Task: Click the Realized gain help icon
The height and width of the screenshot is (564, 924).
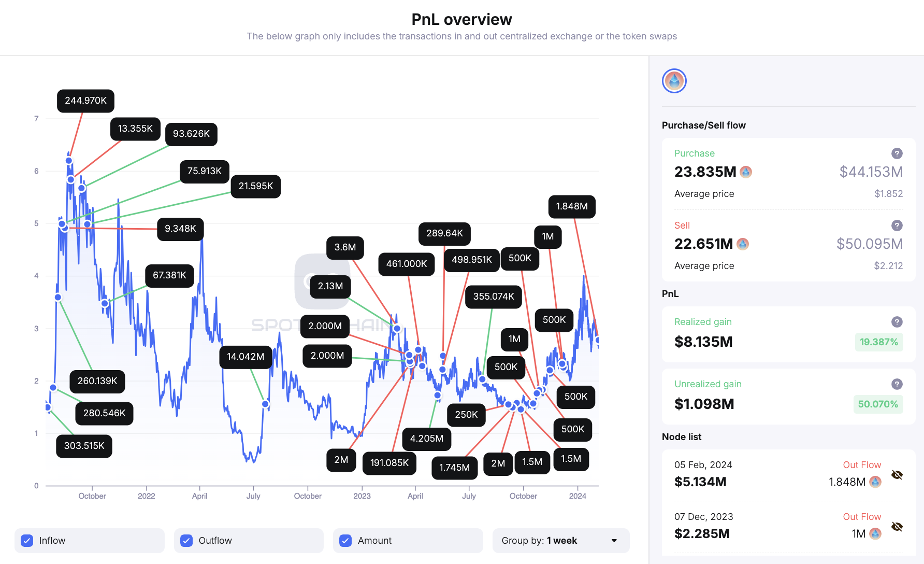Action: [897, 322]
